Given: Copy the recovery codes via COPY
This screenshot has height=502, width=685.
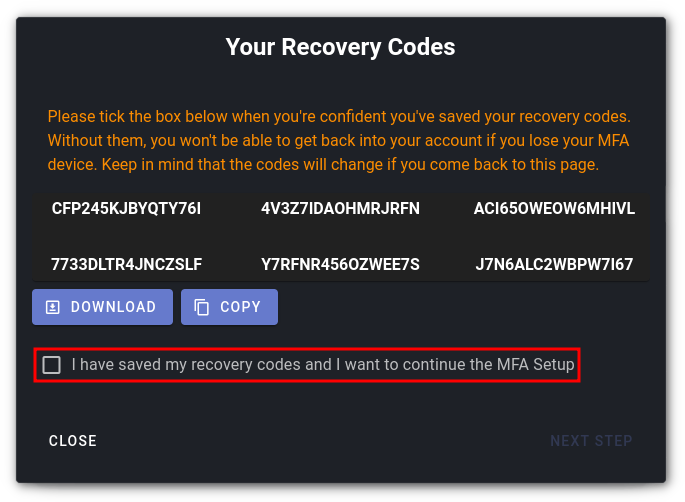Looking at the screenshot, I should pyautogui.click(x=229, y=307).
